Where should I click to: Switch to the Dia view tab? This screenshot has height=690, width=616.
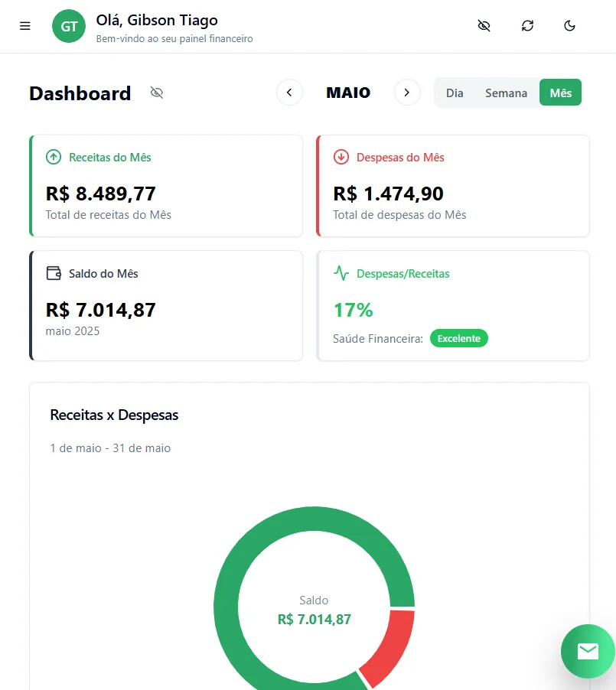455,93
